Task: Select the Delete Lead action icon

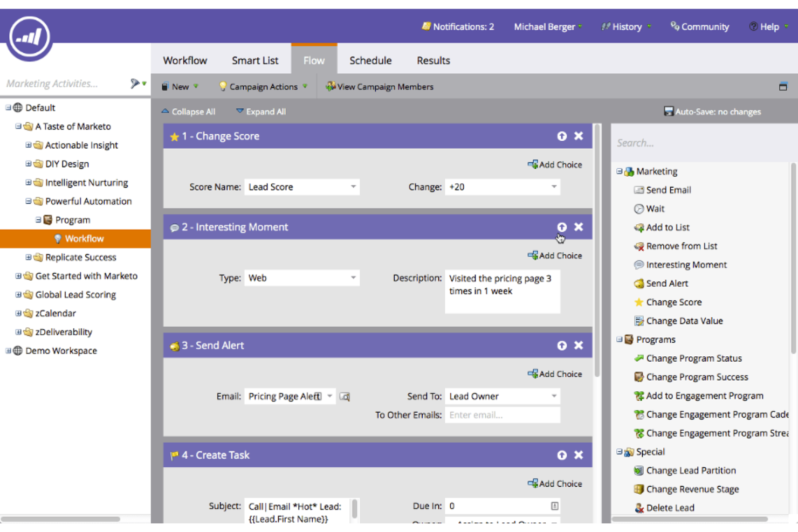Action: (639, 507)
